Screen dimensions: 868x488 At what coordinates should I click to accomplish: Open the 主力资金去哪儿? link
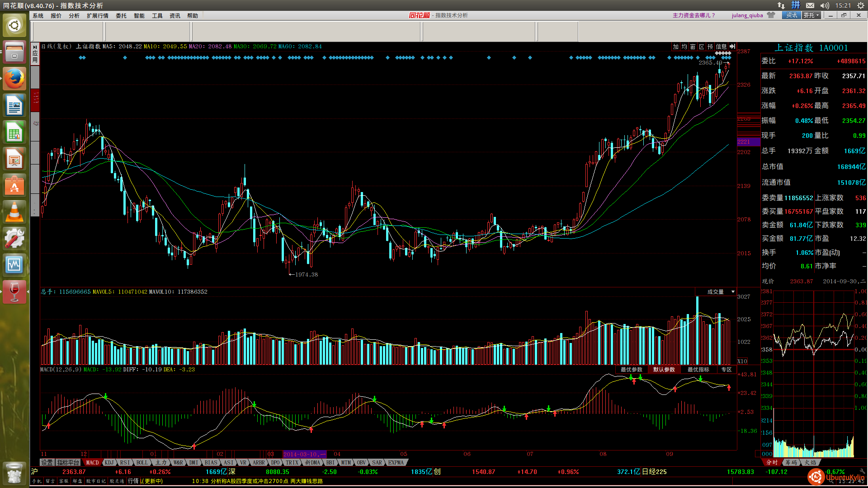(693, 15)
